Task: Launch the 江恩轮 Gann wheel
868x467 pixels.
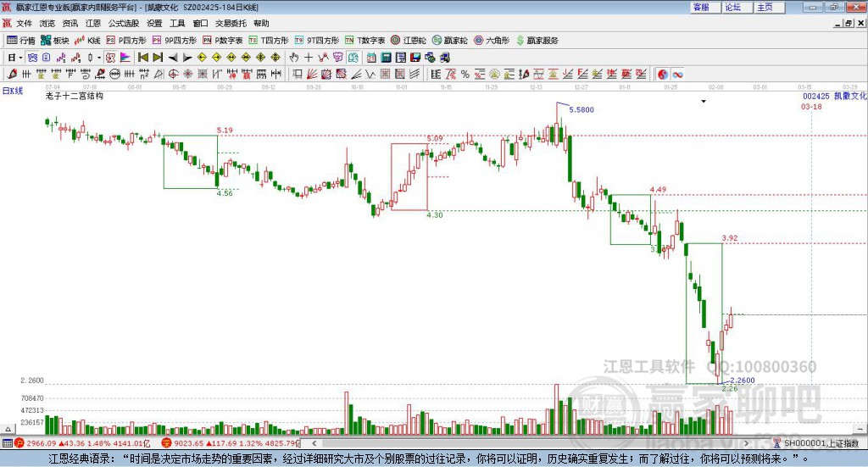Action: 409,41
